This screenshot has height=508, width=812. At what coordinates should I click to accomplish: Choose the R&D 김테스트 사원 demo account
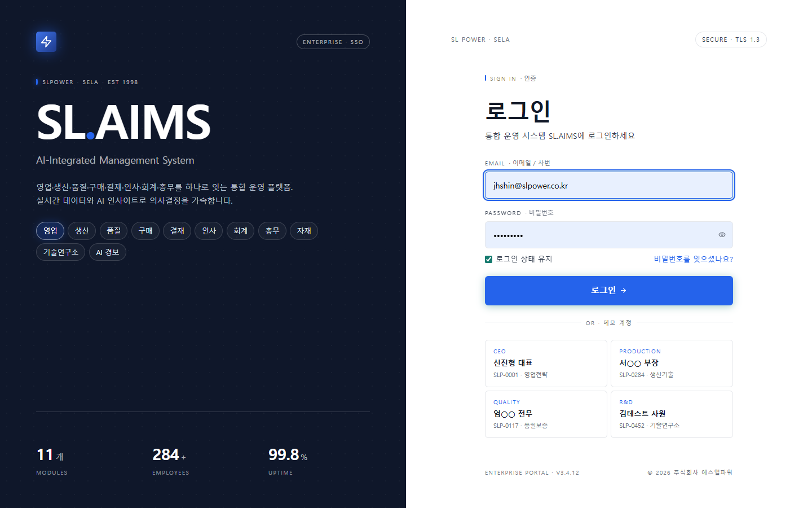(x=672, y=414)
